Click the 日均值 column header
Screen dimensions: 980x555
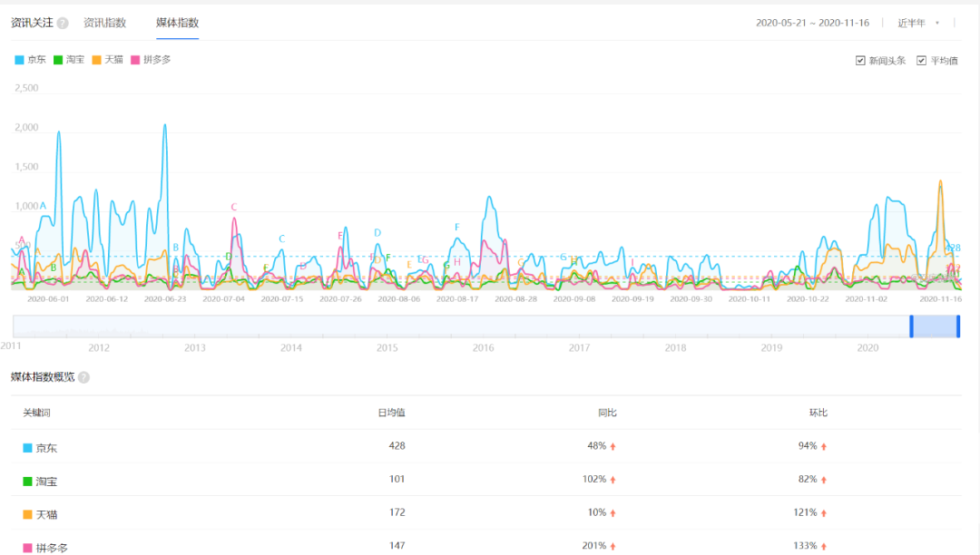(x=391, y=413)
